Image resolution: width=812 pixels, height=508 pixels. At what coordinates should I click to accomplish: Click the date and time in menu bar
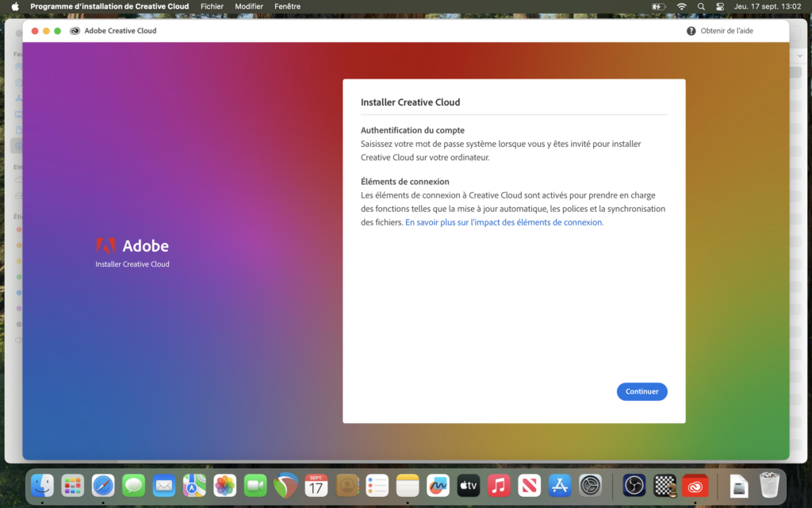(767, 6)
